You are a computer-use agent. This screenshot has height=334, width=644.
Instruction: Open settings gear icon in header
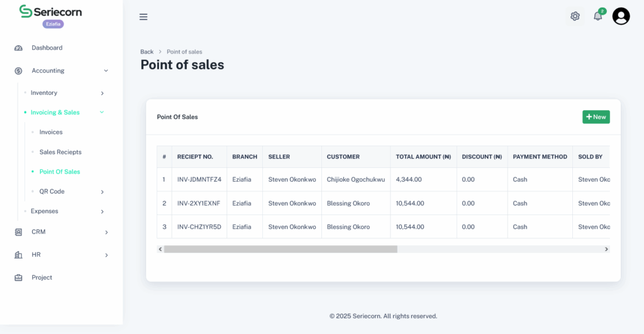[575, 16]
